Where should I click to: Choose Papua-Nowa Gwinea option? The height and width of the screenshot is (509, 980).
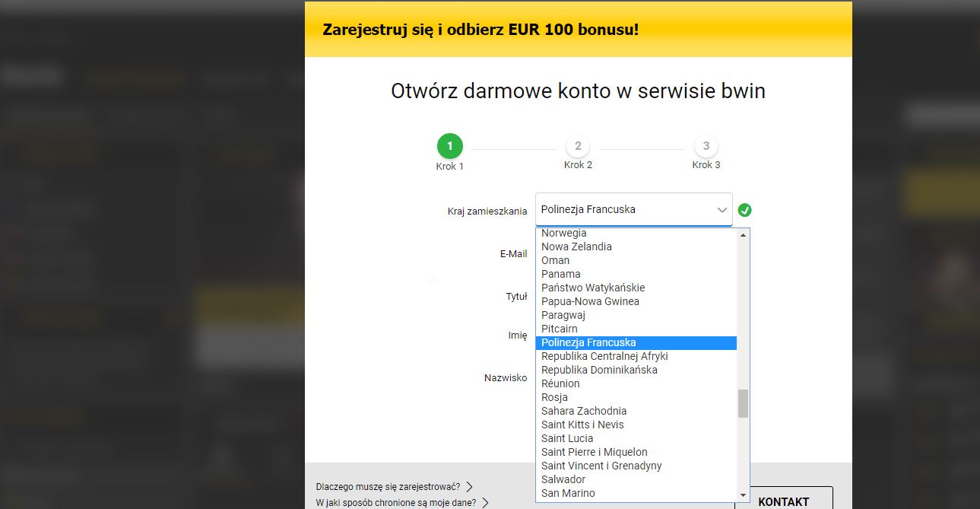pyautogui.click(x=636, y=301)
